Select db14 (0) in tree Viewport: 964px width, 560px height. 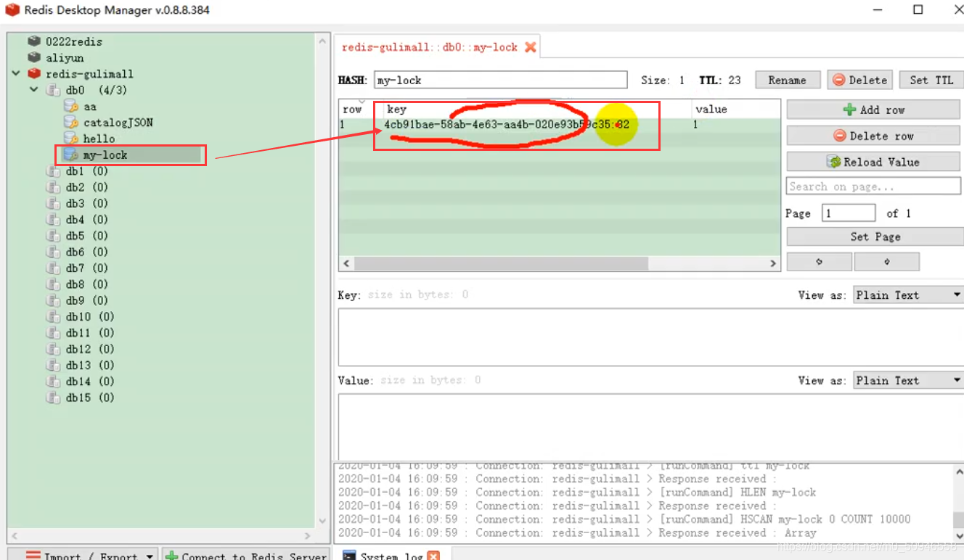tap(90, 381)
